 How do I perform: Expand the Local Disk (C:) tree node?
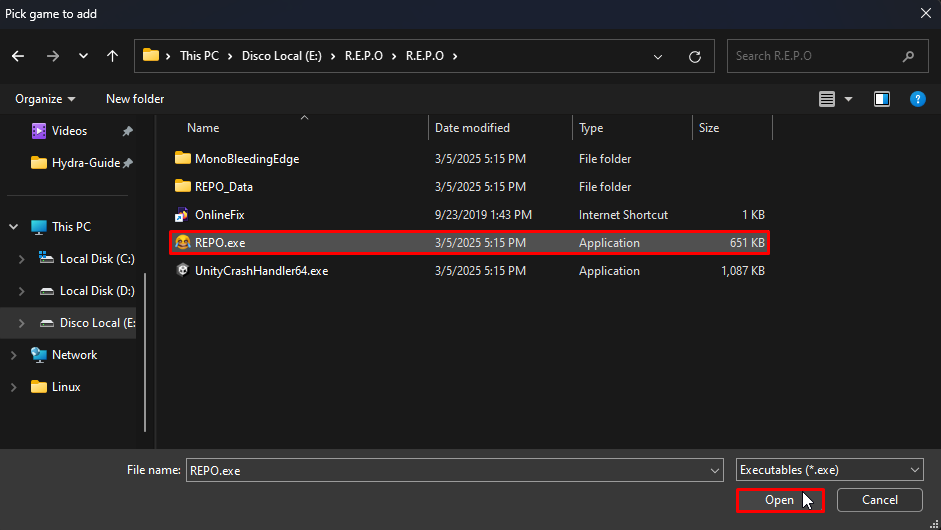pos(22,259)
